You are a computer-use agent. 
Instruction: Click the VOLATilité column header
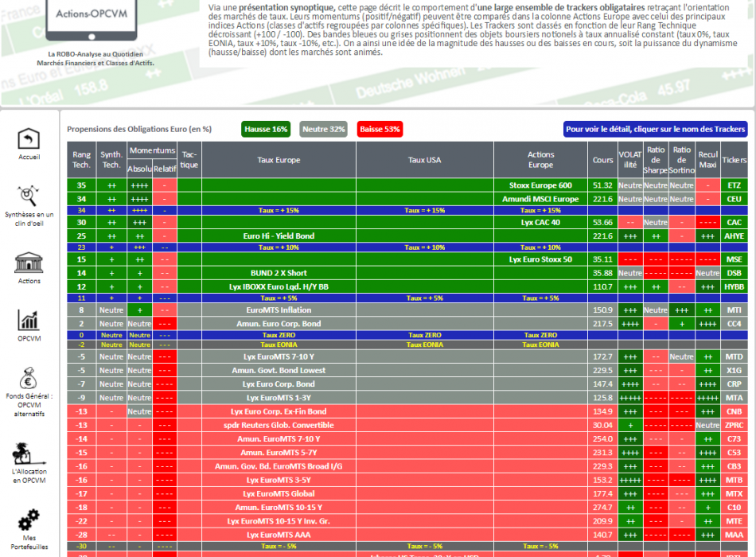pos(630,160)
